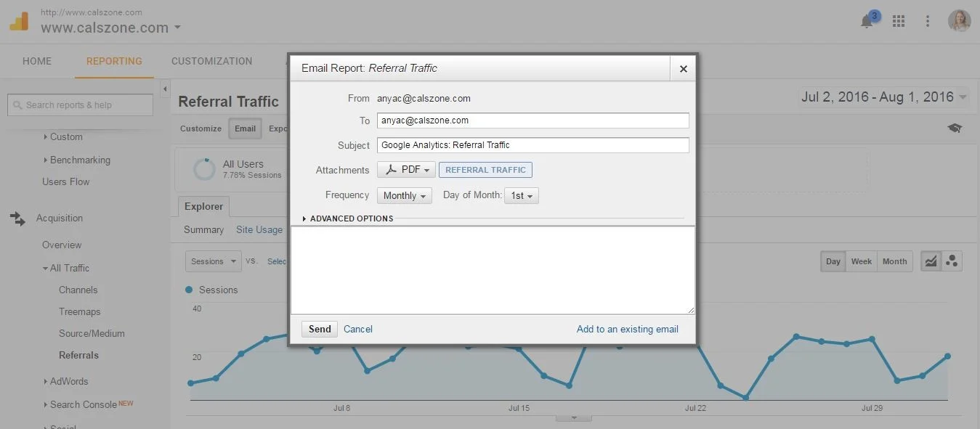Open the Monthly frequency dropdown
Viewport: 980px width, 429px height.
point(405,195)
